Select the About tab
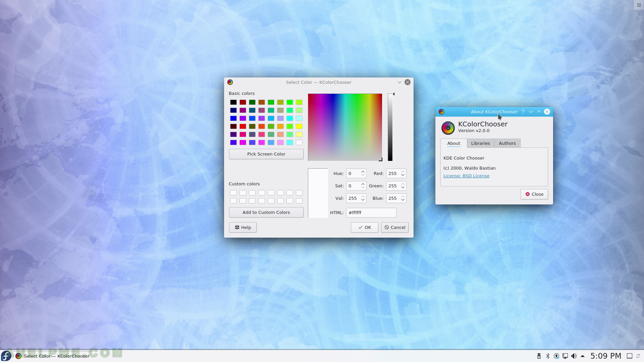Viewport: 644px width, 362px height. point(453,143)
